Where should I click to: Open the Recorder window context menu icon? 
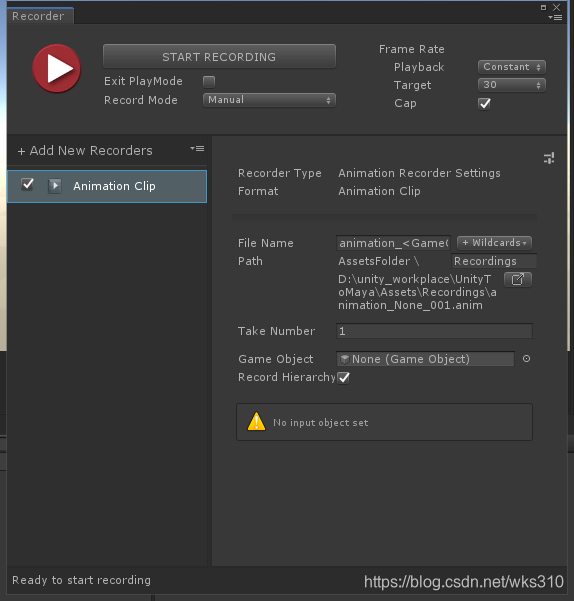[555, 17]
